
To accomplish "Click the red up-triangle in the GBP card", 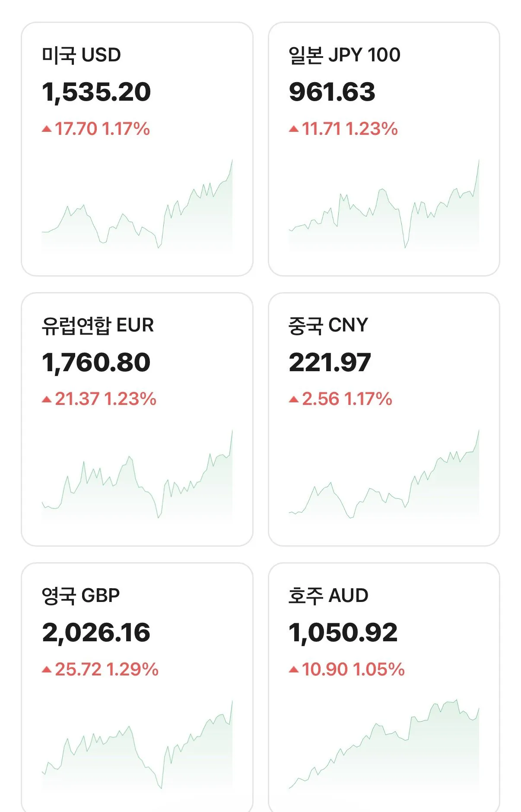I will pos(47,670).
